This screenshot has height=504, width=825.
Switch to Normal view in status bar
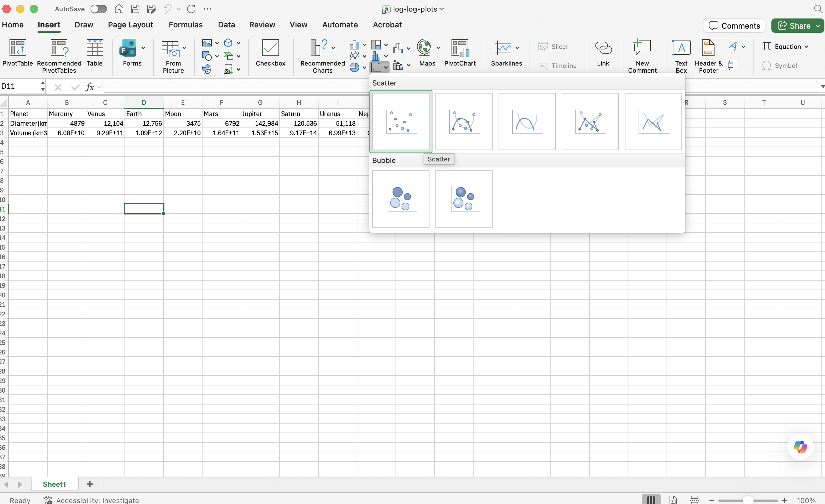(651, 500)
